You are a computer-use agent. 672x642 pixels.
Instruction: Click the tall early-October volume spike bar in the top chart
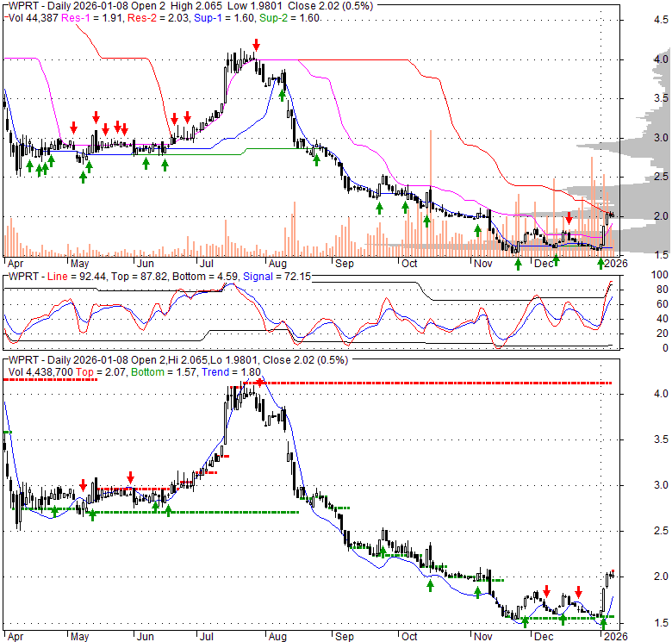431,193
